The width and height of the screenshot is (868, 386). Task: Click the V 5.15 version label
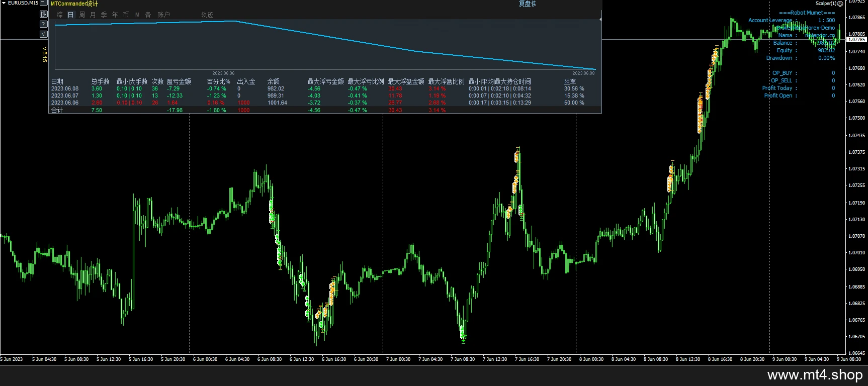[x=44, y=54]
